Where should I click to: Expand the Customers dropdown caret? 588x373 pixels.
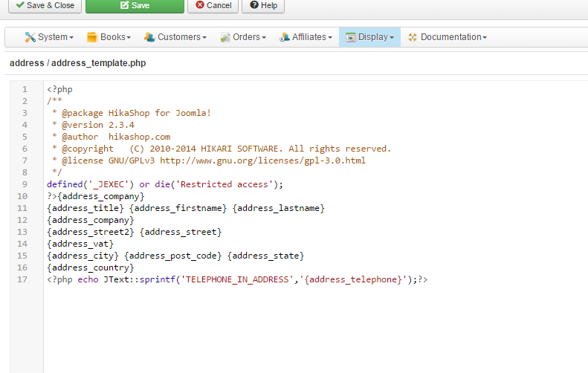point(205,38)
